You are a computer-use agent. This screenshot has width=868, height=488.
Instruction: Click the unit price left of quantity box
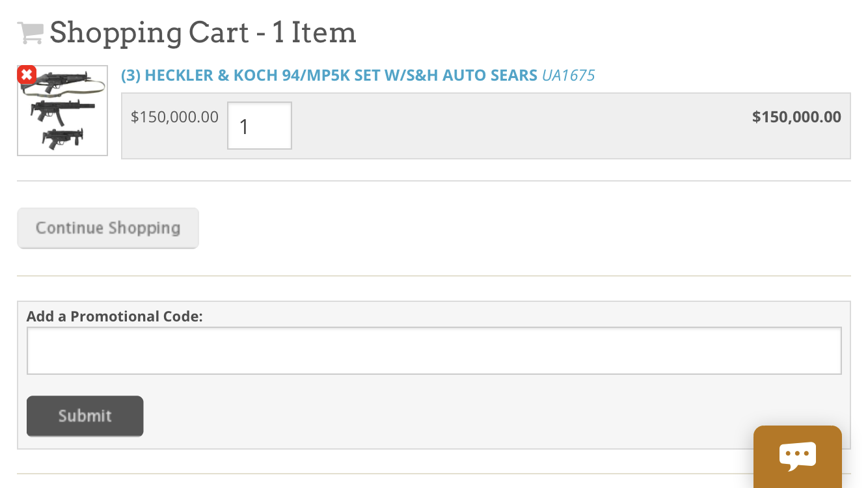tap(174, 117)
